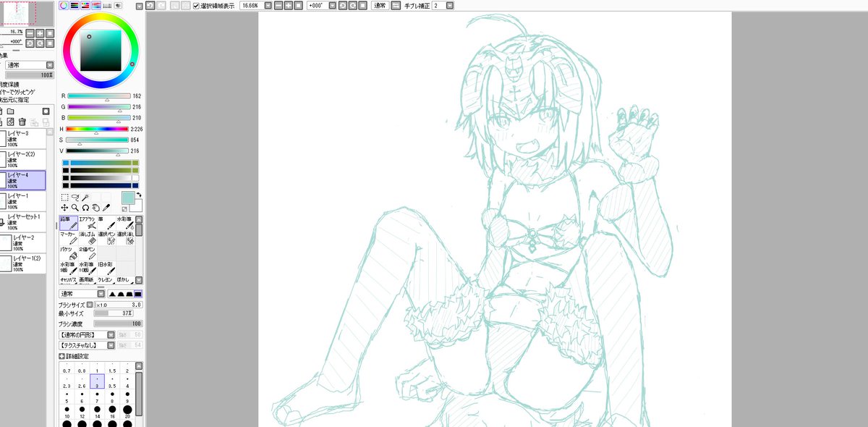
Task: Select the 2値ペン binary pen tool
Action: click(88, 254)
